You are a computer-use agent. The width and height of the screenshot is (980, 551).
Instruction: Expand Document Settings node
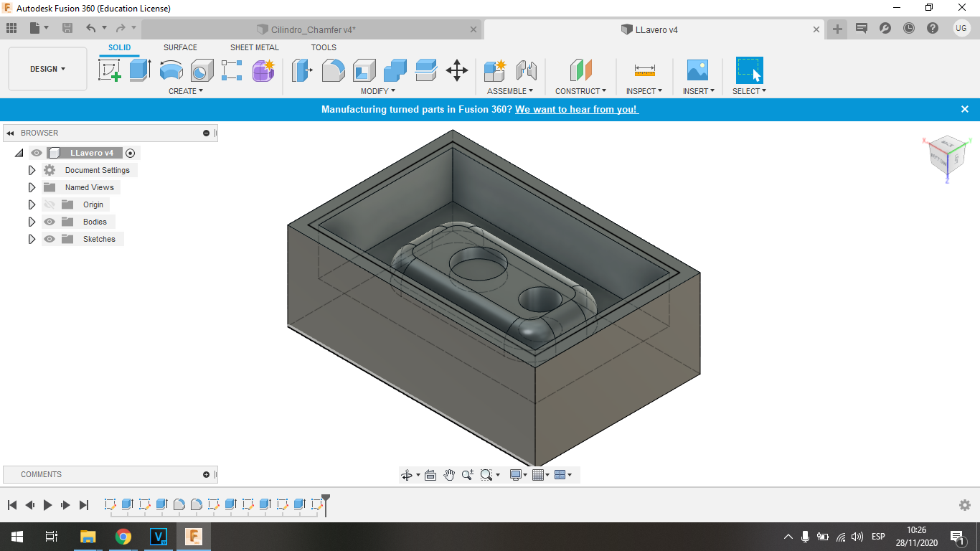tap(32, 170)
